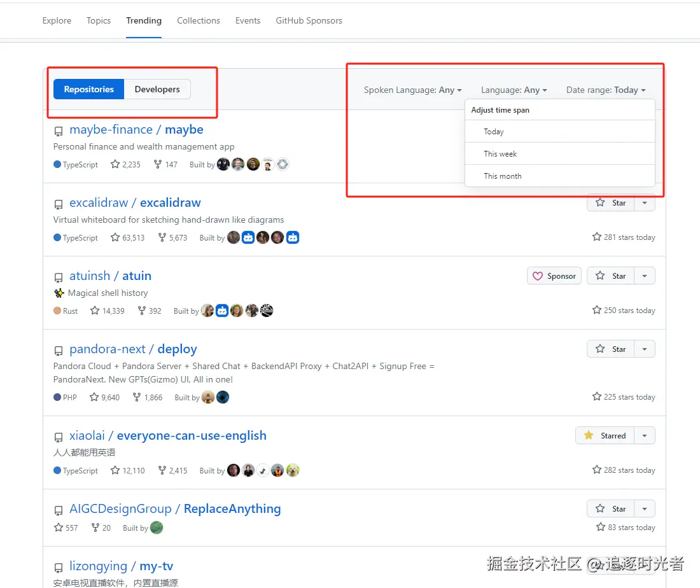Image resolution: width=700 pixels, height=588 pixels.
Task: Sponsor the atuin repository
Action: 554,276
